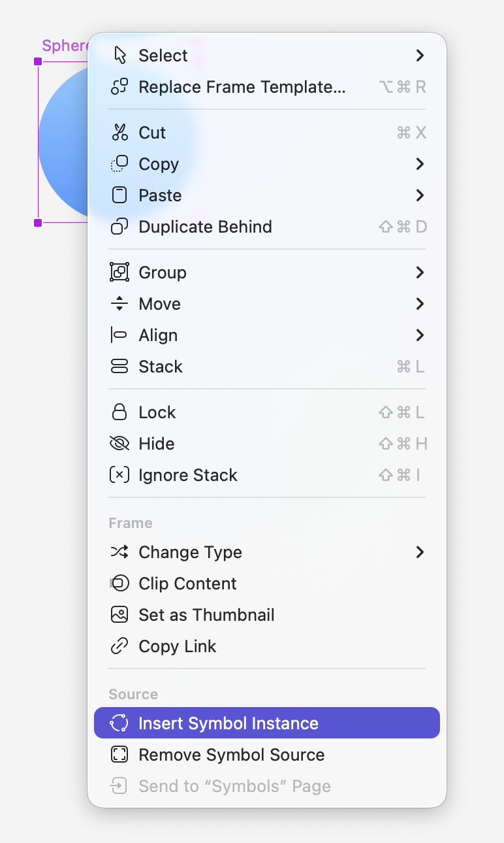Click the Replace Frame Template icon
This screenshot has height=843, width=504.
click(x=119, y=87)
